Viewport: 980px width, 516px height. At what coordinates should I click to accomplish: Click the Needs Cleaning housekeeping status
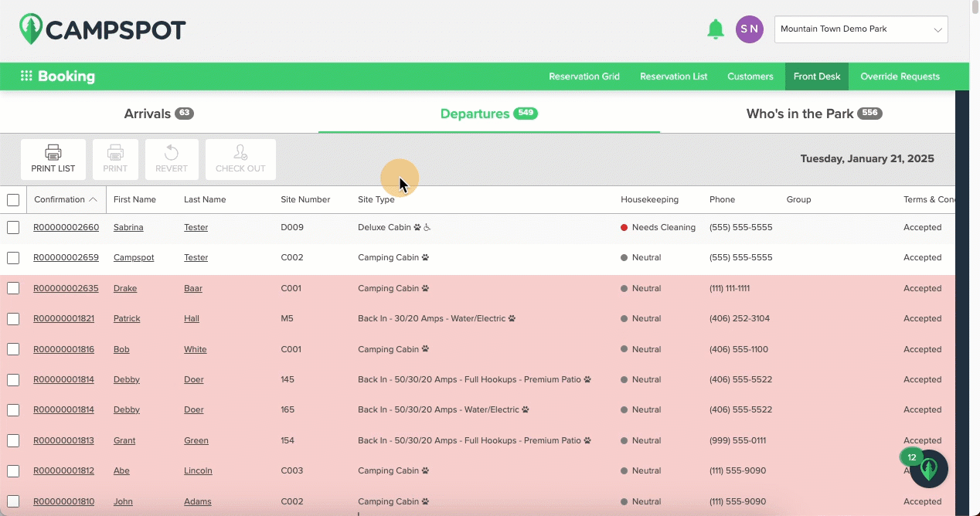point(658,228)
